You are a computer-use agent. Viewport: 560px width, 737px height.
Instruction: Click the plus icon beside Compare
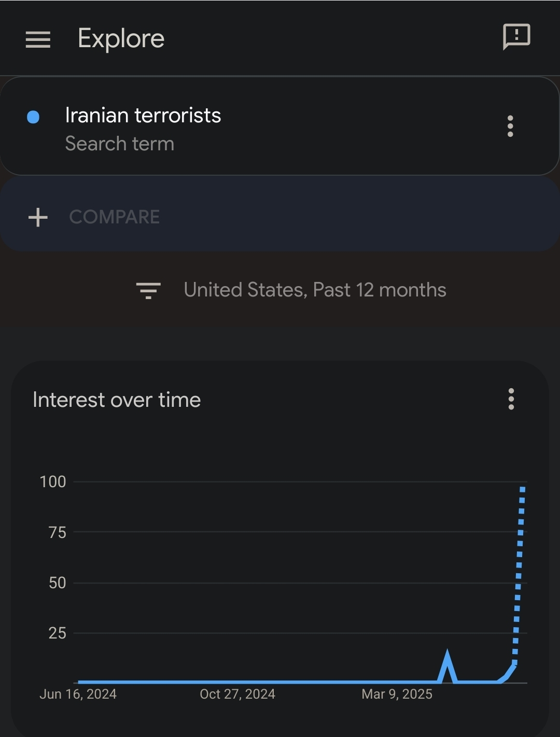click(x=38, y=217)
